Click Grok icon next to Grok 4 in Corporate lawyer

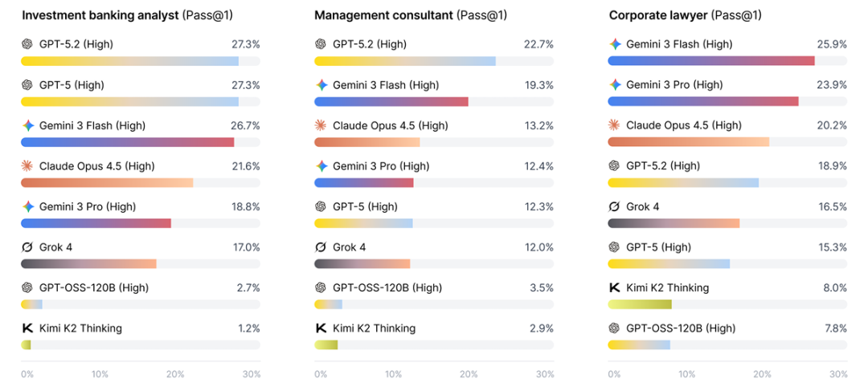[x=615, y=206]
